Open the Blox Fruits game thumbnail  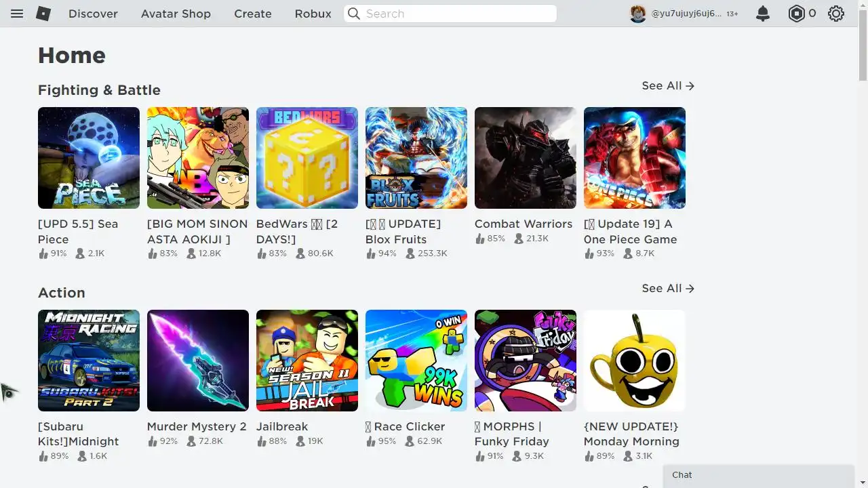point(416,158)
